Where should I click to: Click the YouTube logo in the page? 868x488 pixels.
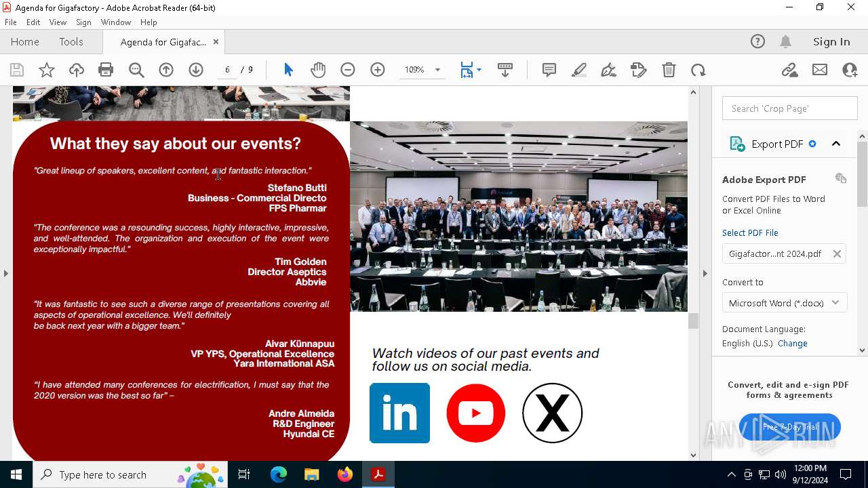[476, 413]
